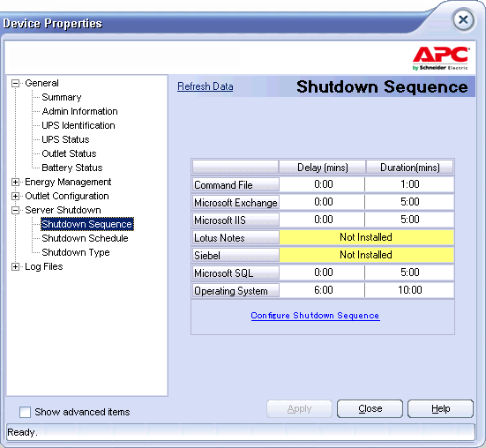Open Shutdown Type
The width and height of the screenshot is (486, 448).
click(x=76, y=252)
